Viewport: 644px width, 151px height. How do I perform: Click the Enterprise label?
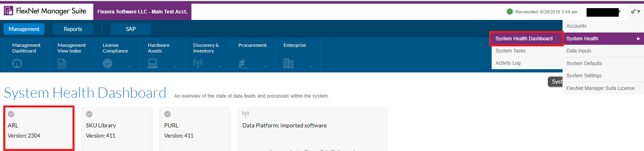pyautogui.click(x=295, y=45)
